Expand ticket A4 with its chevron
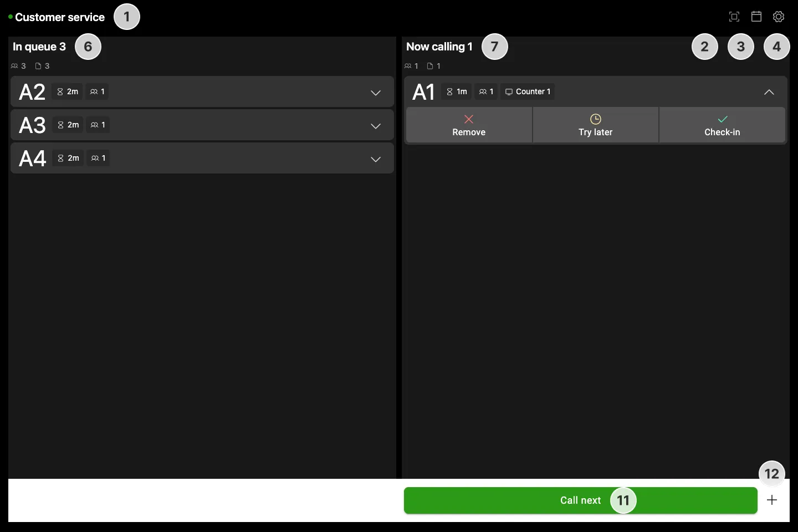Image resolution: width=798 pixels, height=532 pixels. pyautogui.click(x=376, y=159)
